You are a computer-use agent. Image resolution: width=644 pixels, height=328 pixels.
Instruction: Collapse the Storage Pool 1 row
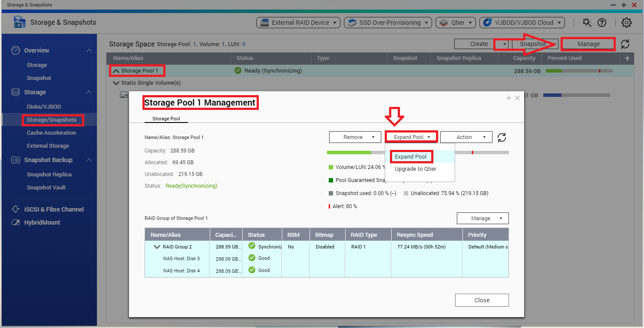click(116, 71)
